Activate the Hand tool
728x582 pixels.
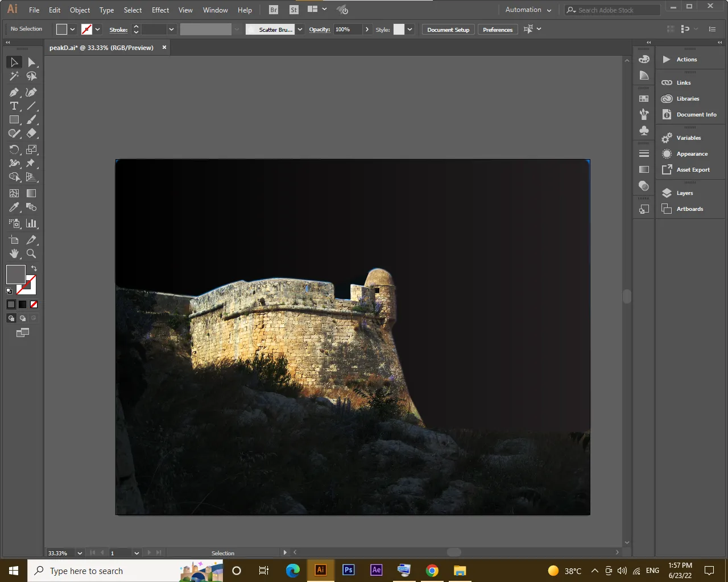14,253
